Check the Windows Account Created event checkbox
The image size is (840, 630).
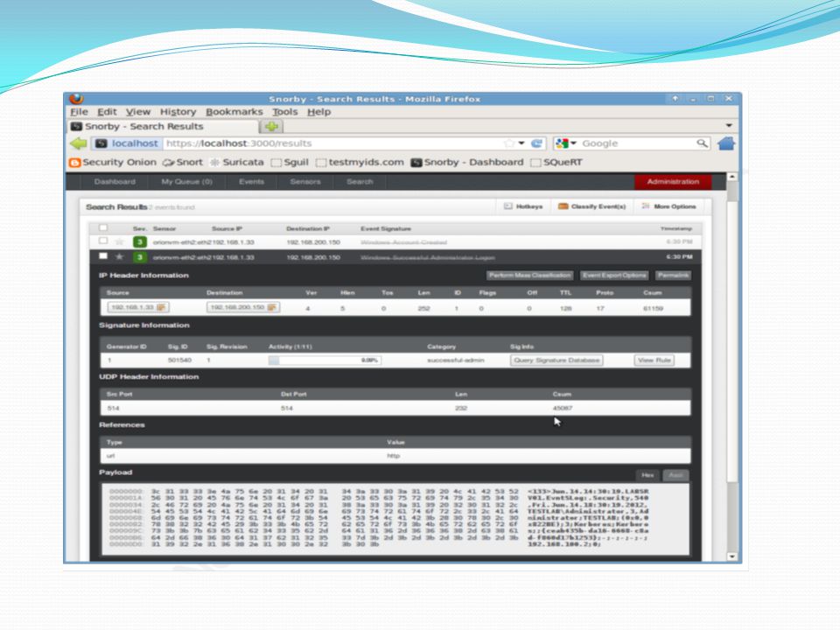pos(103,241)
